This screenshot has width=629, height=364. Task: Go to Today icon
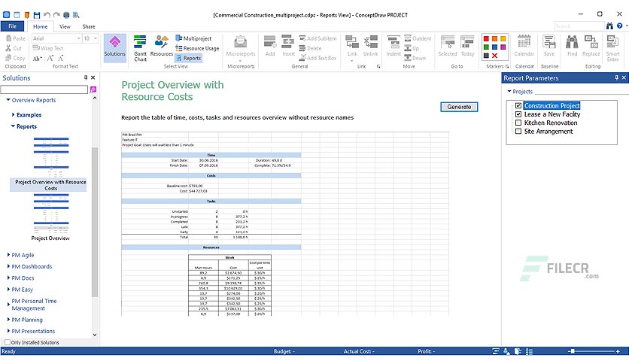coord(467,46)
